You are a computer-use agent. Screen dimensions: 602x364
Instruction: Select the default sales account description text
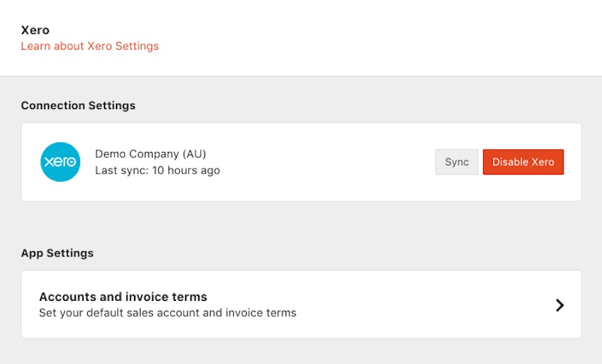[168, 313]
